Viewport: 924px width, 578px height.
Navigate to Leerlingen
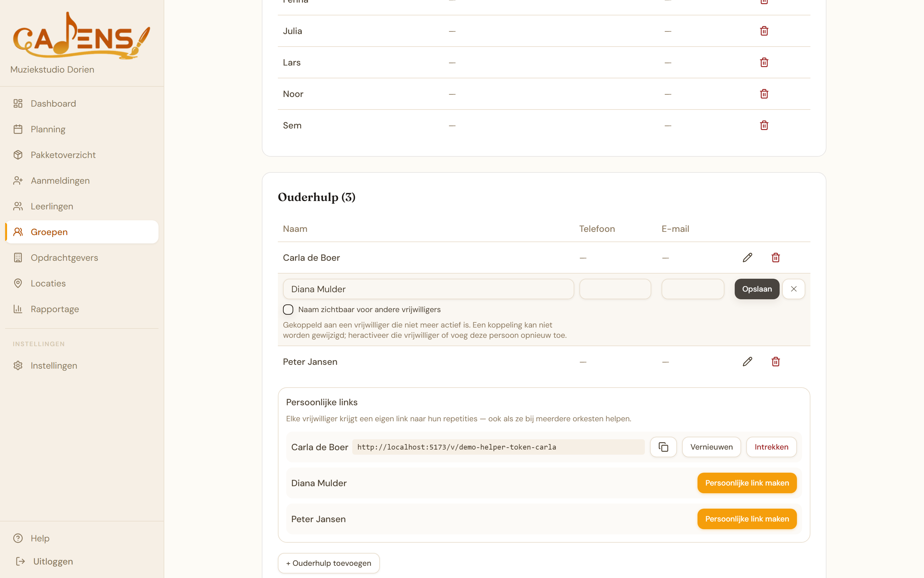point(82,206)
